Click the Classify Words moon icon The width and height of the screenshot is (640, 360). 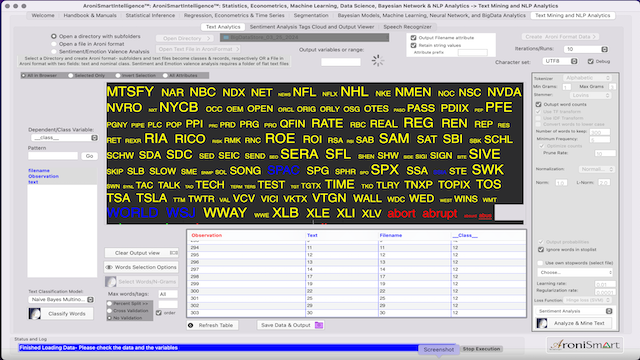(x=35, y=313)
